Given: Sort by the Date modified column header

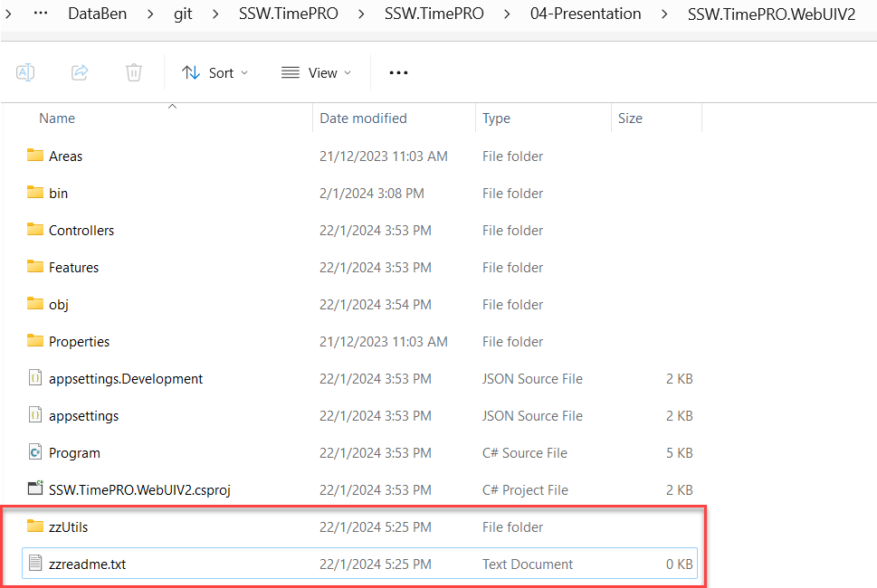Looking at the screenshot, I should click(363, 119).
